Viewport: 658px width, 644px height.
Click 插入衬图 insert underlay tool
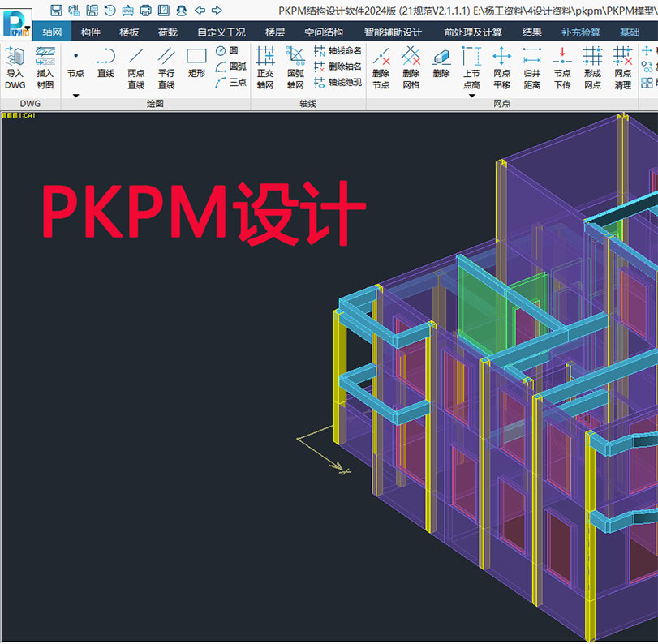tap(45, 67)
